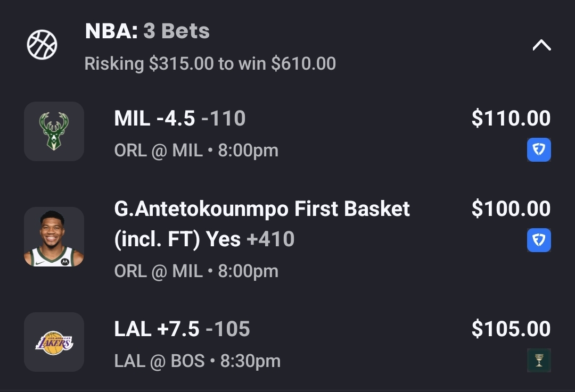575x392 pixels.
Task: Click the basketball icon beside NBA header
Action: 42,45
